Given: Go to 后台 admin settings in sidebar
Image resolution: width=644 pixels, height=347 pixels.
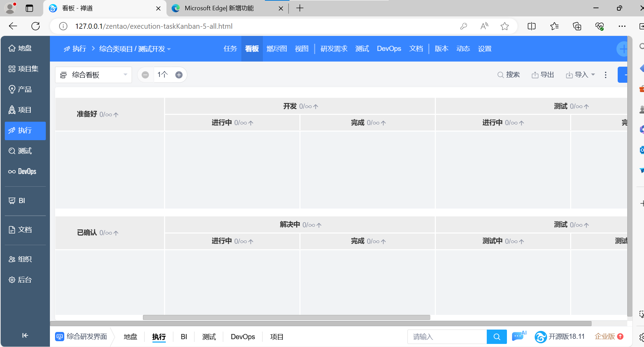Looking at the screenshot, I should tap(25, 280).
